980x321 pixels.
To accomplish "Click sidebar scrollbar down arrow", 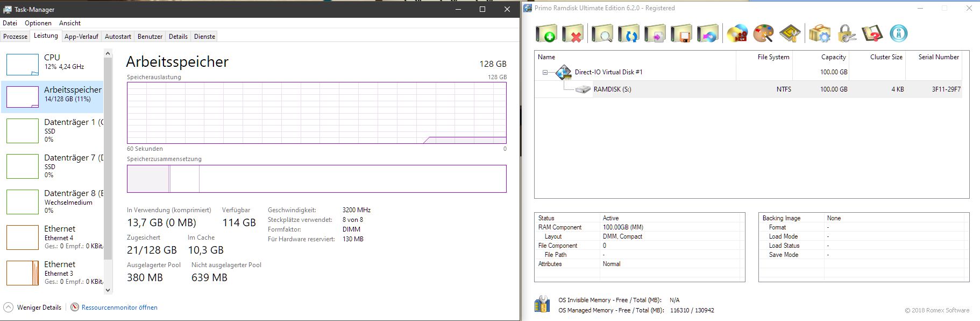I will 108,290.
